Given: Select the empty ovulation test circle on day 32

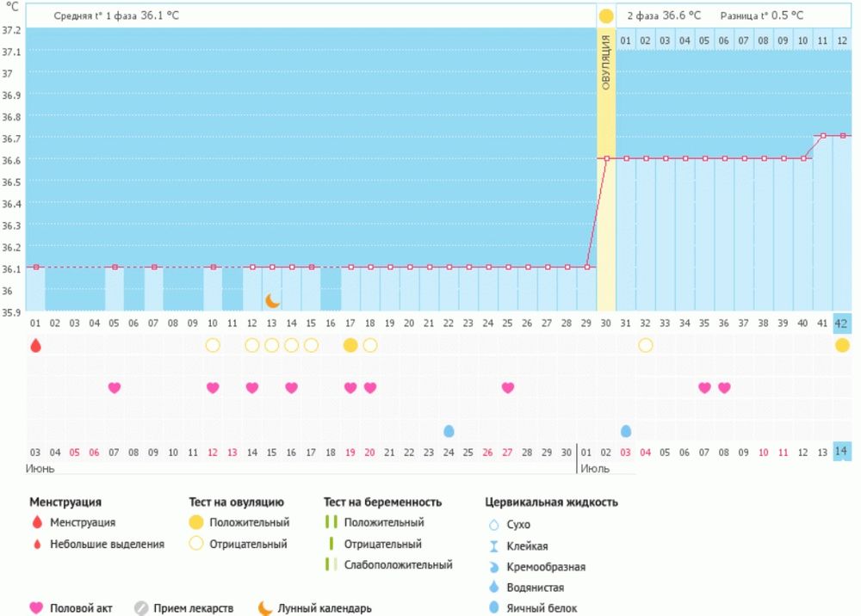Looking at the screenshot, I should [646, 345].
